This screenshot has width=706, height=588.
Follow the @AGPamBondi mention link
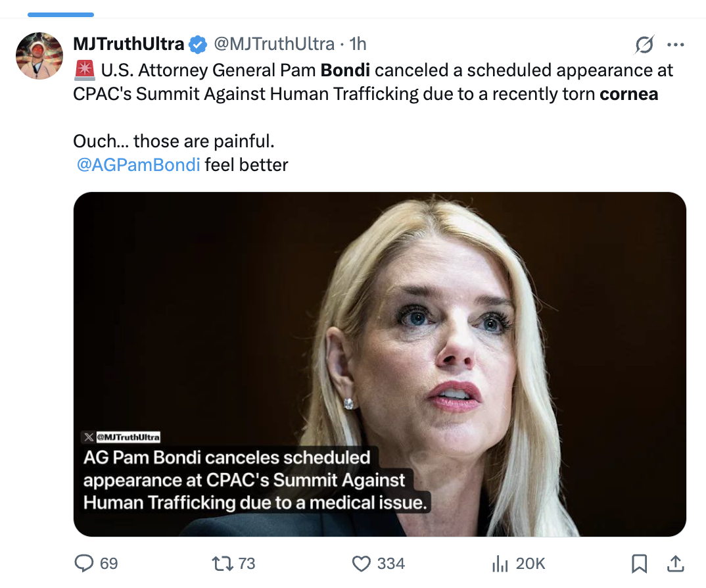pos(138,164)
